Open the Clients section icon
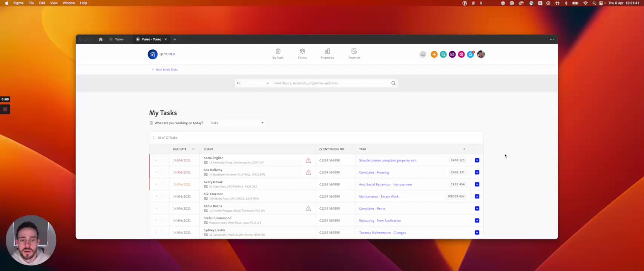This screenshot has width=644, height=271. [302, 54]
